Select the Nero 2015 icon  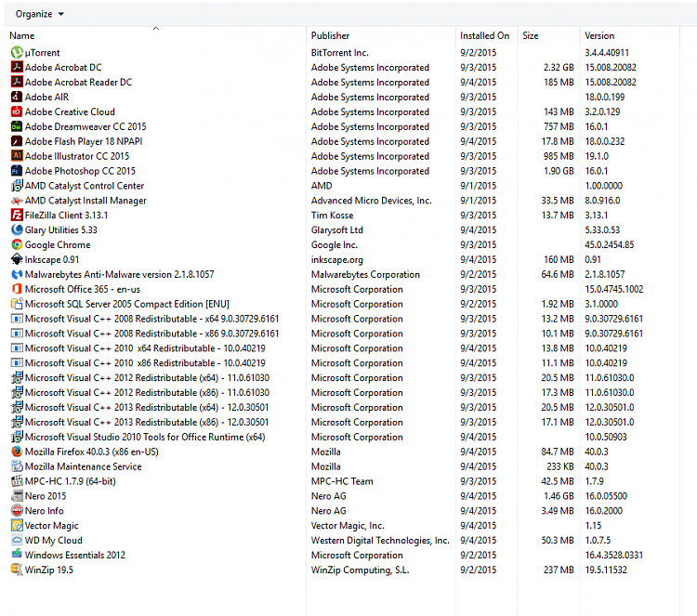(x=17, y=495)
